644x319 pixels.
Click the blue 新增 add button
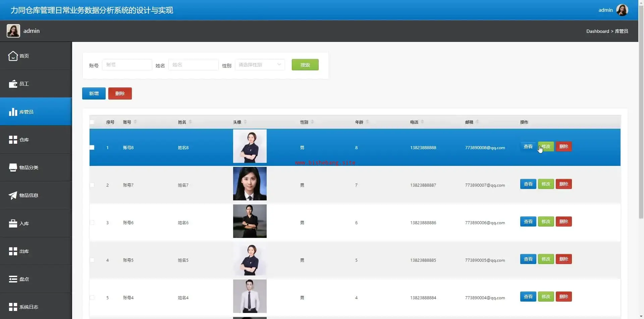click(x=94, y=93)
